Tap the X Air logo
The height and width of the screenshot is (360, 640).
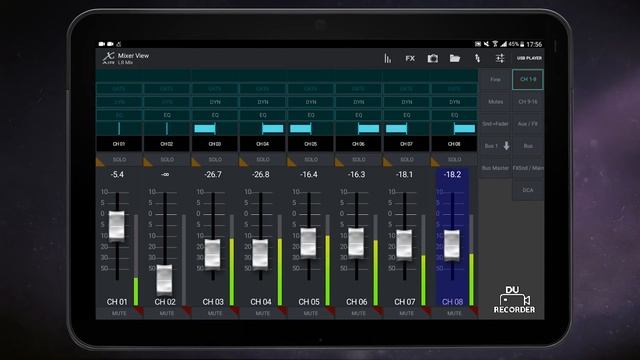click(108, 58)
